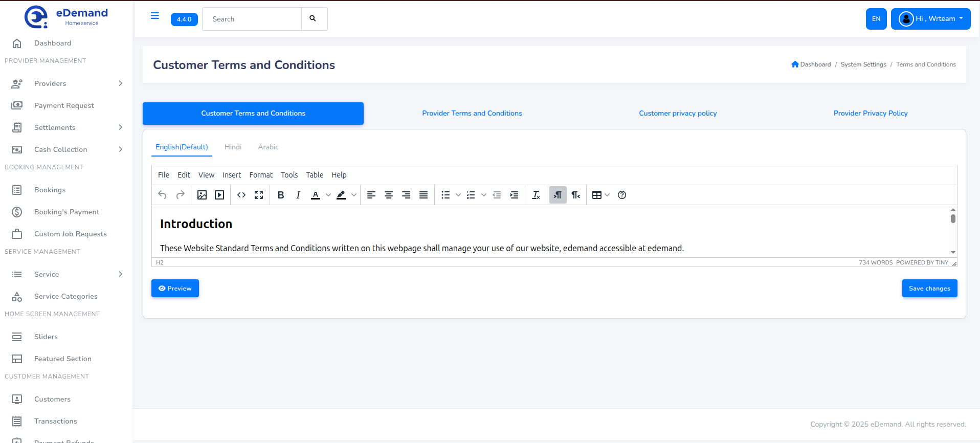Clear formatting of selected text

coord(536,195)
